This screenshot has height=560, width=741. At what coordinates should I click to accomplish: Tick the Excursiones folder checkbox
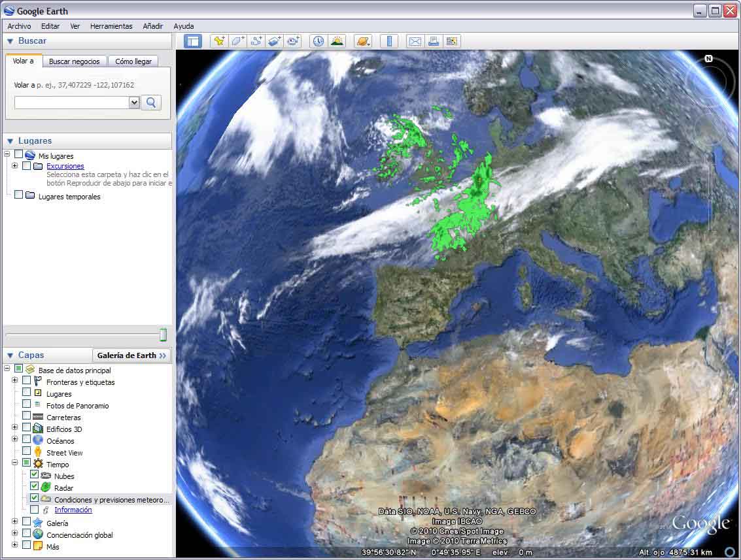pyautogui.click(x=26, y=166)
